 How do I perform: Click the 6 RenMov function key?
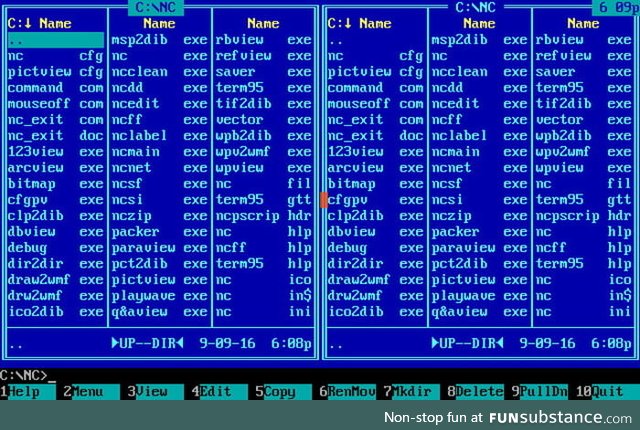[347, 392]
